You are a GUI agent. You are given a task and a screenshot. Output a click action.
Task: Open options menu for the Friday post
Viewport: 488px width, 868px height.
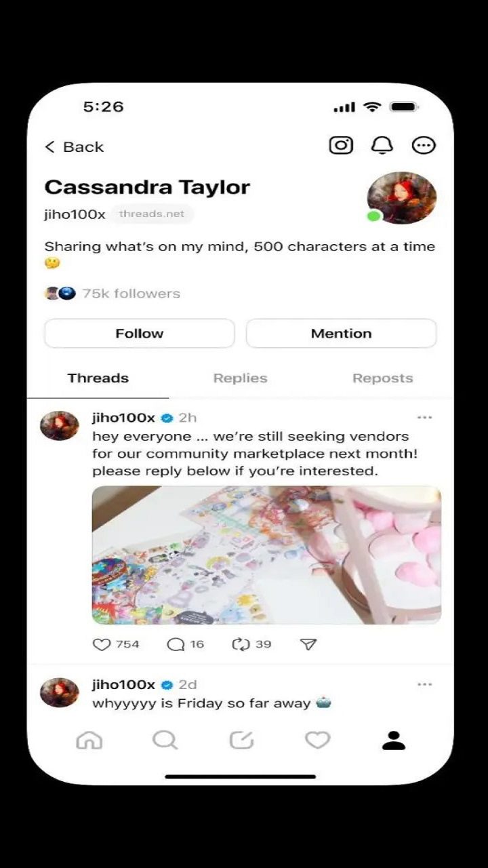(425, 685)
